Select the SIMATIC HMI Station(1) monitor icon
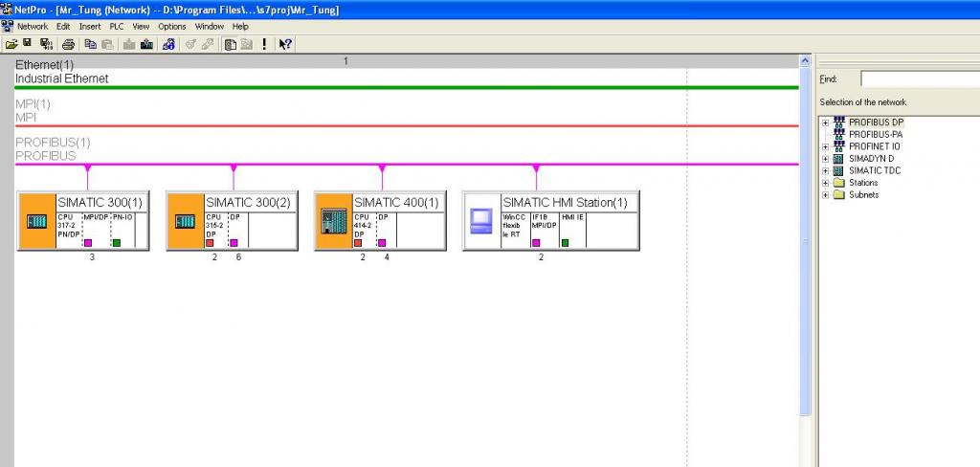Viewport: 980px width, 467px height. point(481,221)
